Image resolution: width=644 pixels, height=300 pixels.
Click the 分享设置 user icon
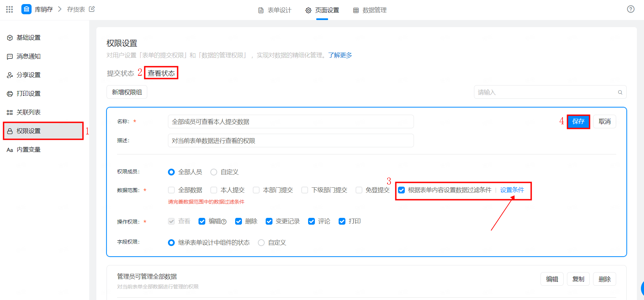click(10, 75)
